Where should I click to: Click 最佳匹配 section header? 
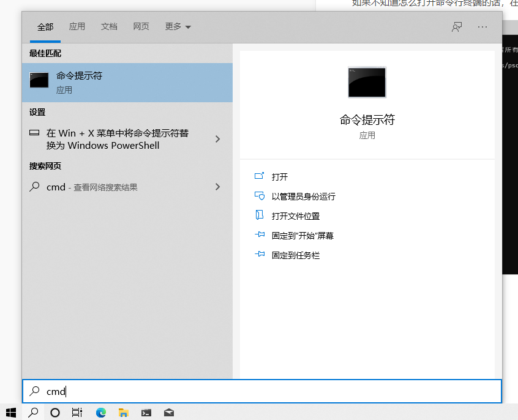[45, 53]
